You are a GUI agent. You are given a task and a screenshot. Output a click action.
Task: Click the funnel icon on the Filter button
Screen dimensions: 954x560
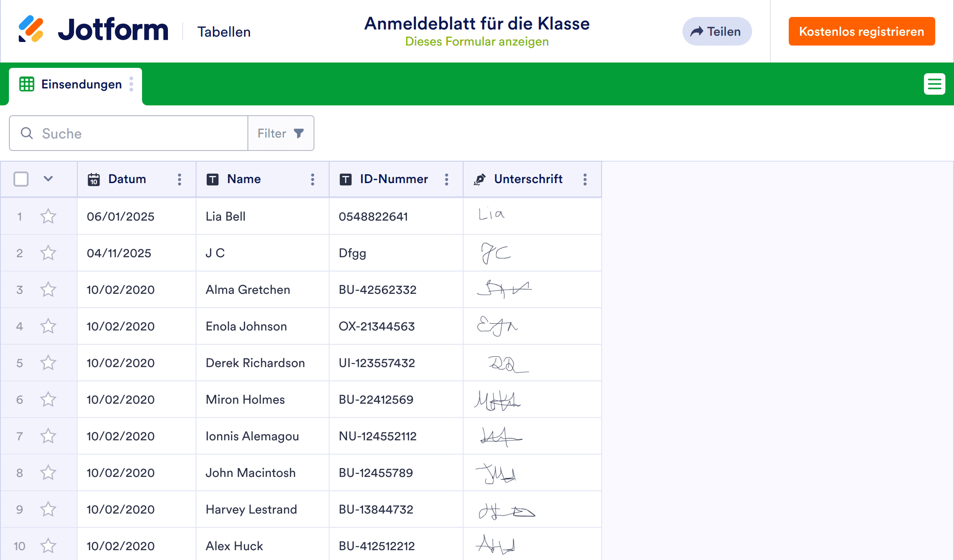[298, 133]
